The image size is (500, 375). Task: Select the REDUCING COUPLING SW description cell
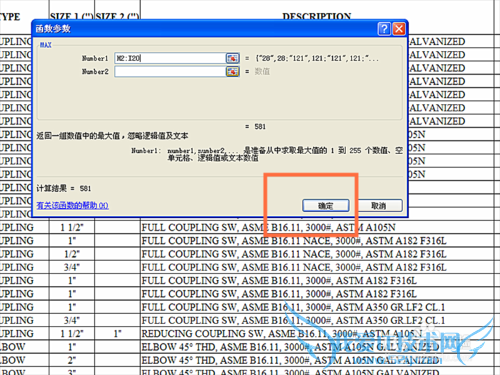(317, 334)
